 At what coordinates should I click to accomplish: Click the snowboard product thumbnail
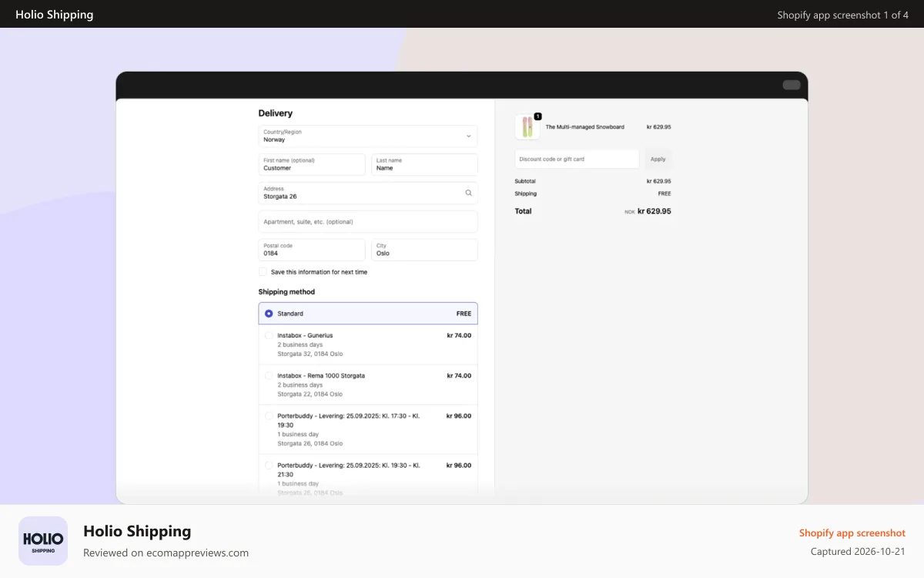[527, 127]
